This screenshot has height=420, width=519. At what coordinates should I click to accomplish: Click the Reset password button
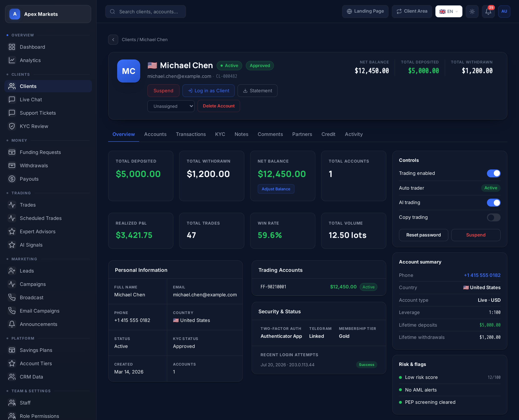423,235
